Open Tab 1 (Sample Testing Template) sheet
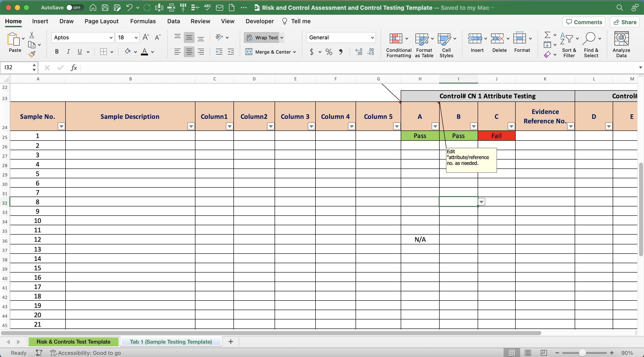Viewport: 644px width, 357px height. tap(171, 342)
